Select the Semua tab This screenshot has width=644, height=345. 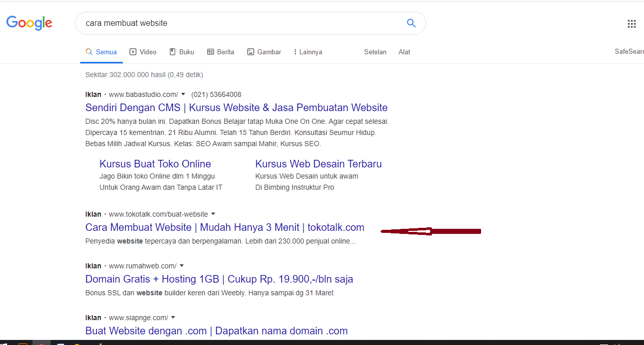(101, 52)
